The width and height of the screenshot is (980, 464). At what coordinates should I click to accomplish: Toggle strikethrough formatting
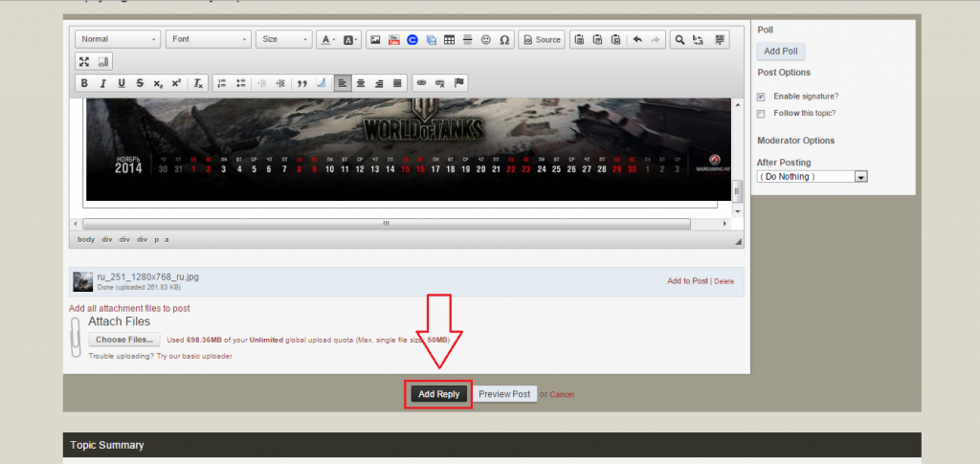coord(140,83)
